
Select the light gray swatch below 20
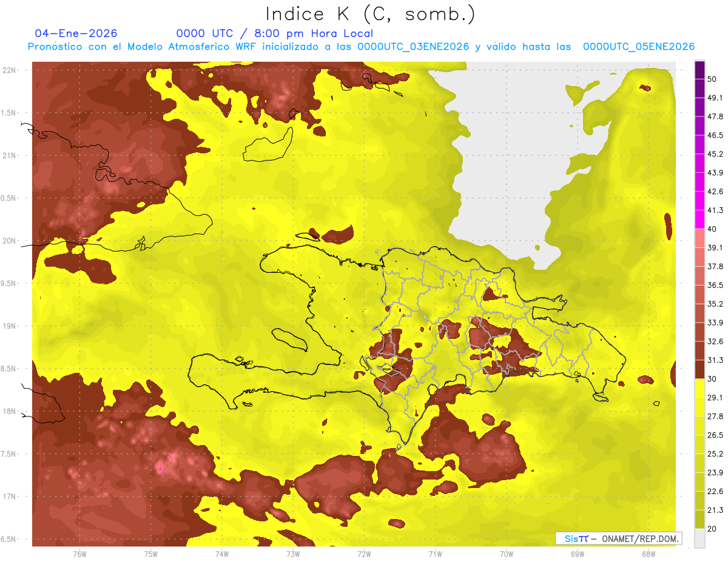[700, 538]
